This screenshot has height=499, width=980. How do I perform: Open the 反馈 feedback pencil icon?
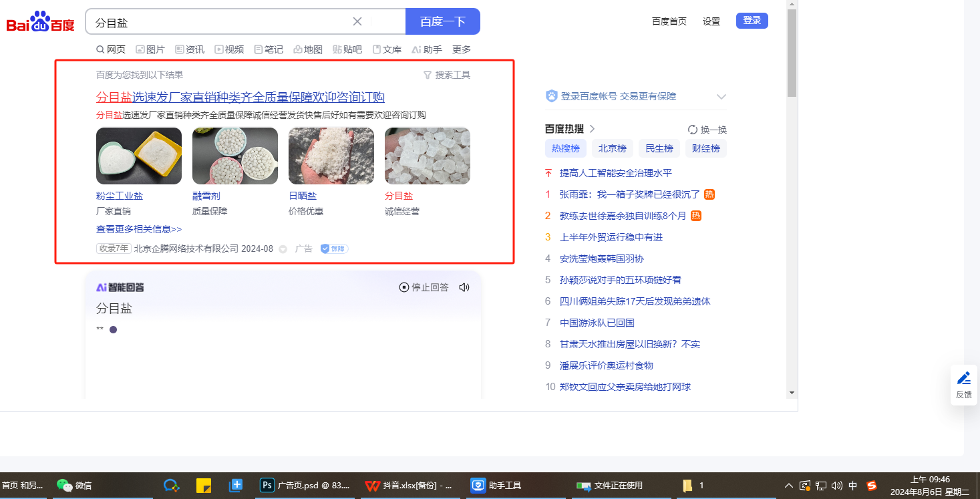pyautogui.click(x=963, y=379)
